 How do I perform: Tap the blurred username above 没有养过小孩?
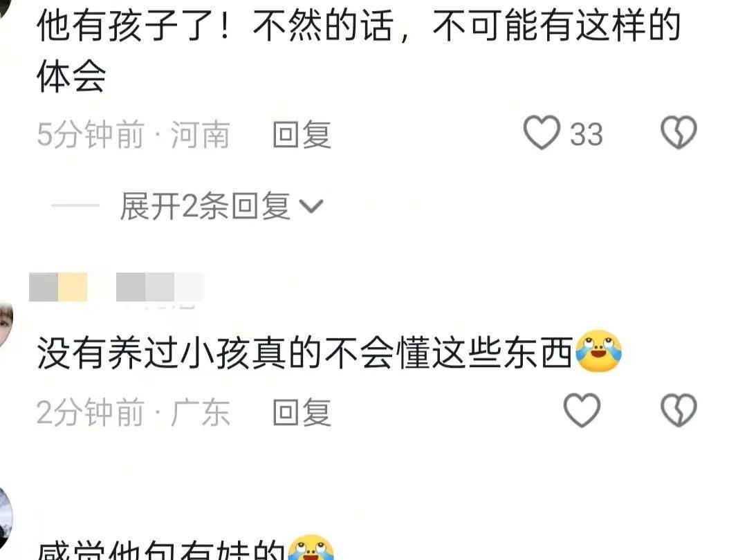116,287
